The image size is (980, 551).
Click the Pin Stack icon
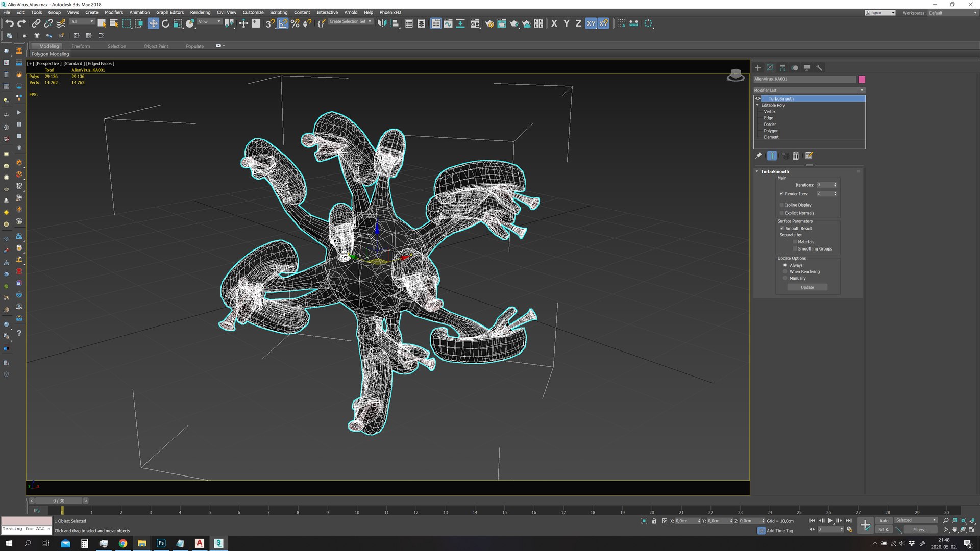pos(759,156)
